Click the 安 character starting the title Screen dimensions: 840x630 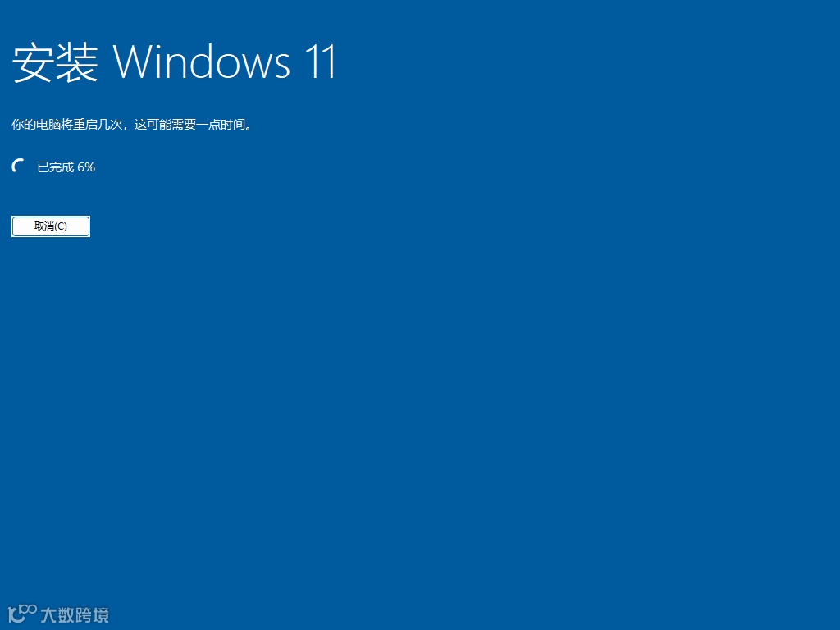[33, 62]
